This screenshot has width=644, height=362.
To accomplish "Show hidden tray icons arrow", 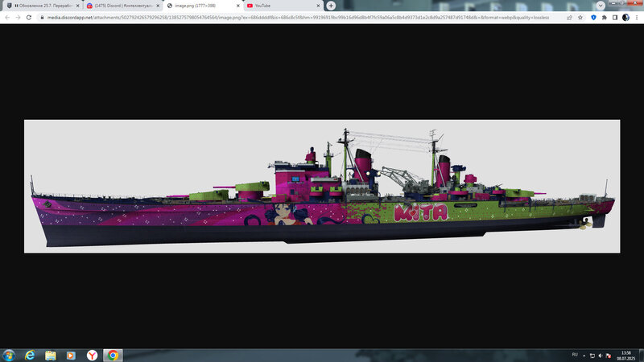I will pyautogui.click(x=584, y=356).
